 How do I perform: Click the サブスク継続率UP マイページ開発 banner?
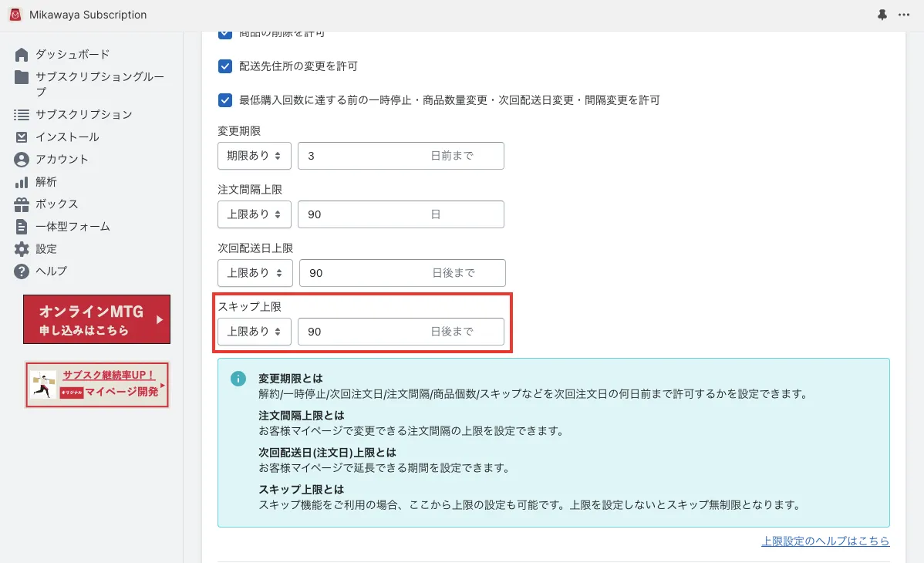pos(97,384)
